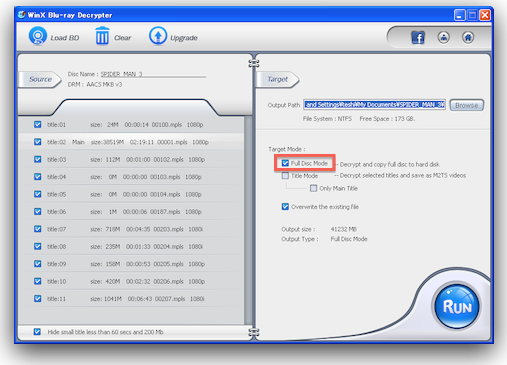Enable Only Main Title checkbox

click(x=313, y=188)
